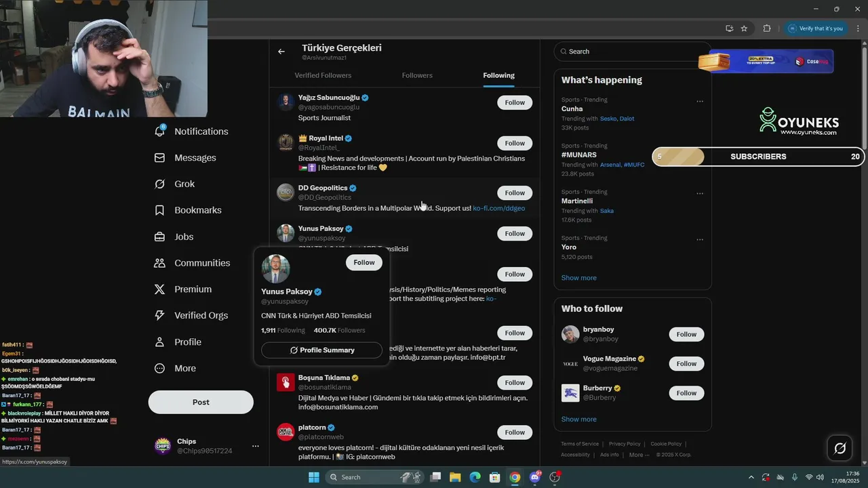Image resolution: width=868 pixels, height=488 pixels.
Task: Open account menu dots next to Chips
Action: coord(256,446)
